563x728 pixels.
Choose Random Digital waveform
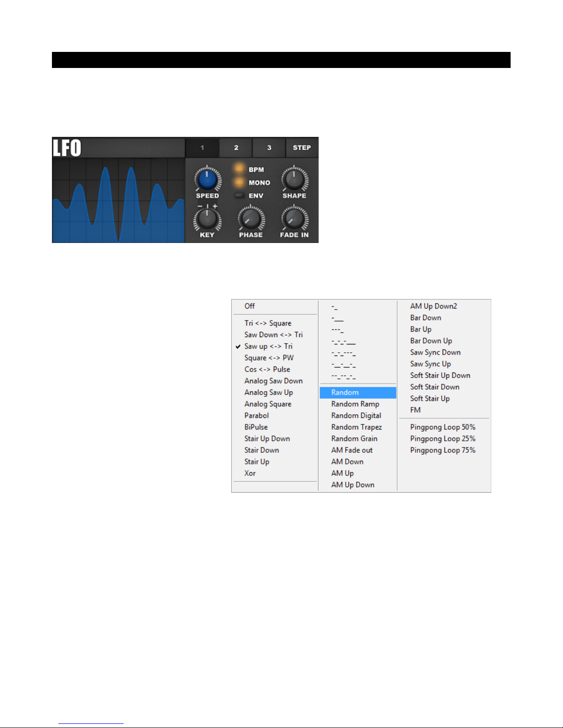[x=356, y=416]
